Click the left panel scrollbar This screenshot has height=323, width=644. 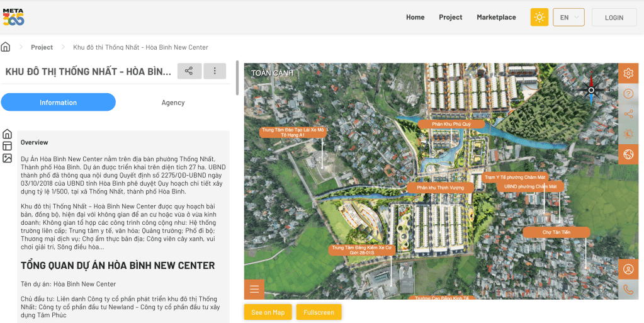(237, 79)
